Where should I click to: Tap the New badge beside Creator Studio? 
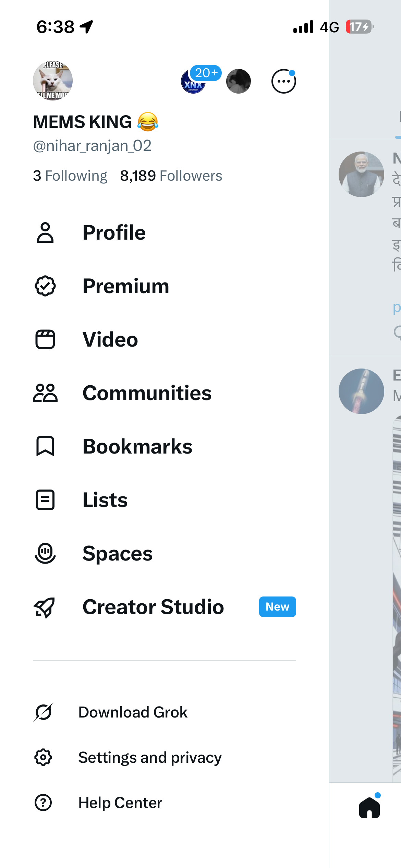277,607
